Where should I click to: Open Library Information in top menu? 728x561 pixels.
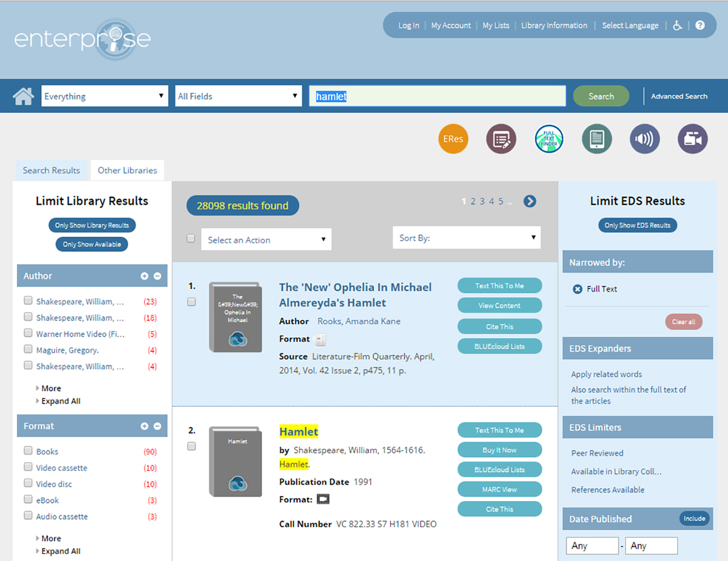tap(554, 25)
